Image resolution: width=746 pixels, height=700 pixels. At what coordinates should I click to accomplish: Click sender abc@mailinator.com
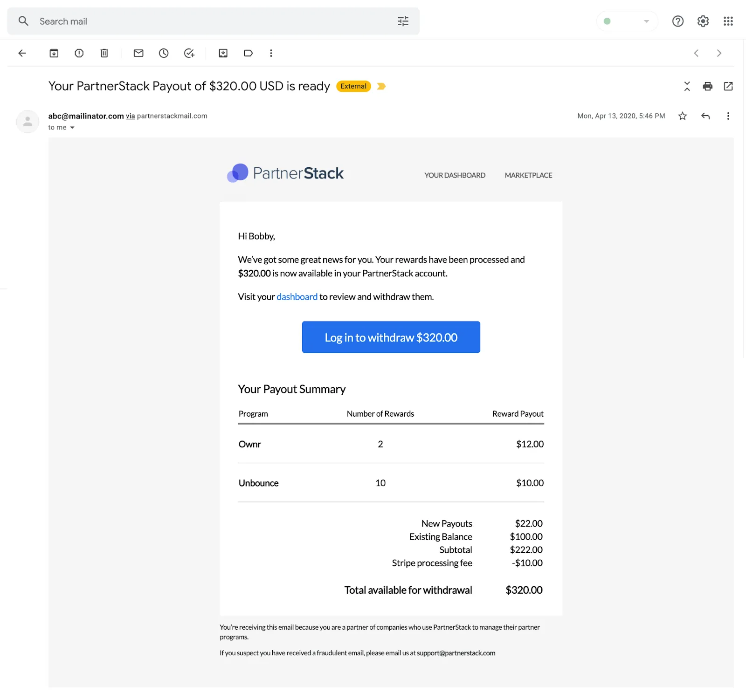[86, 116]
